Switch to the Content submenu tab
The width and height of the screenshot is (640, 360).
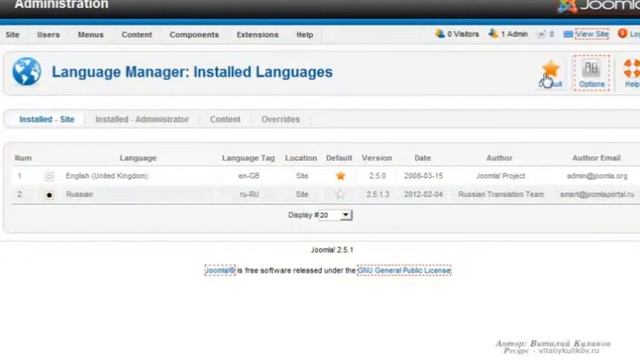(x=225, y=119)
